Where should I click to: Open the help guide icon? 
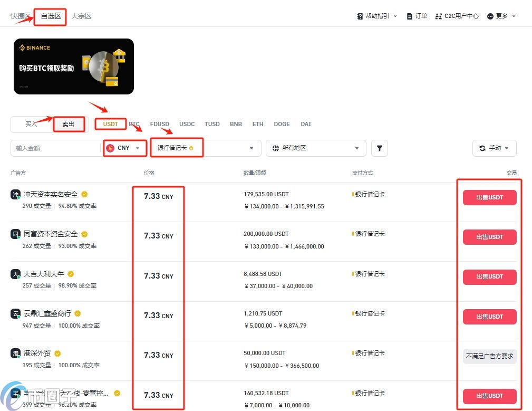point(360,16)
